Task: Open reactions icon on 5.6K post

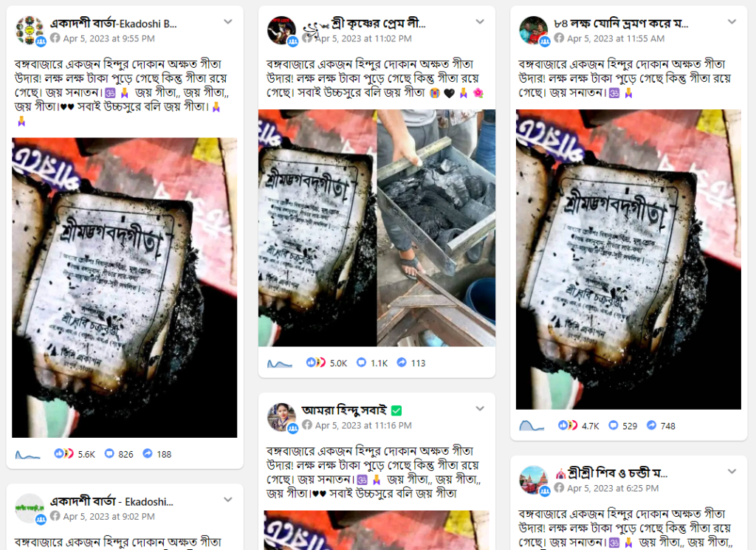Action: click(x=63, y=453)
